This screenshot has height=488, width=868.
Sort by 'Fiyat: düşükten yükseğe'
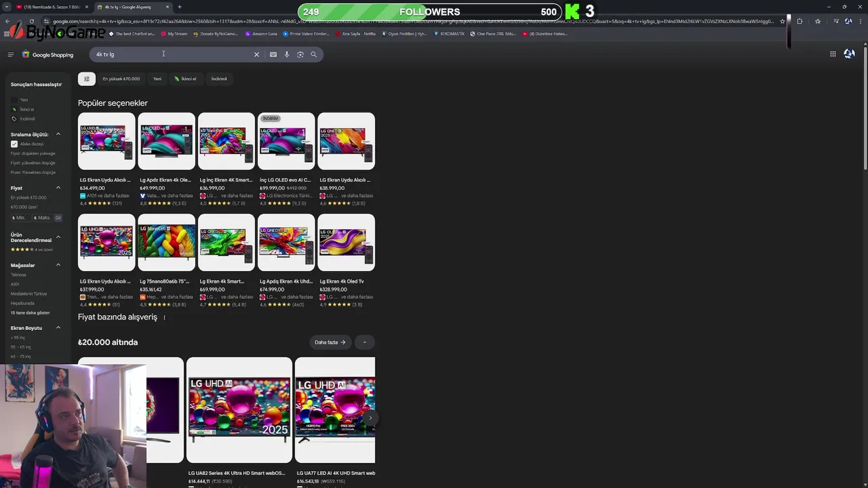pyautogui.click(x=33, y=153)
